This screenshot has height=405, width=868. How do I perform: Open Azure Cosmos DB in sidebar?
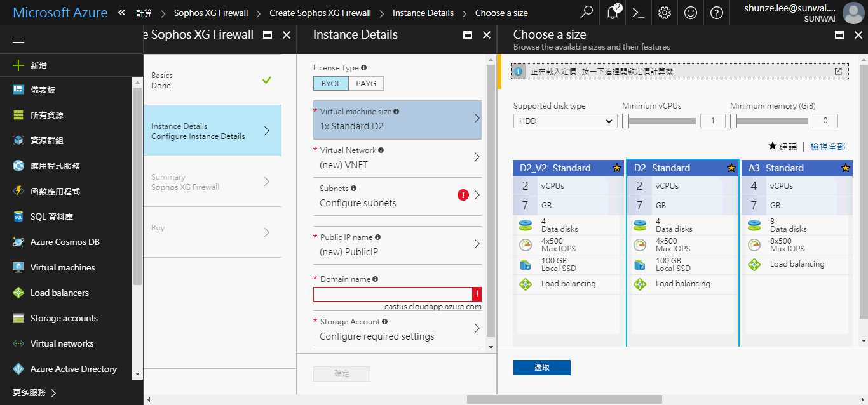coord(67,242)
